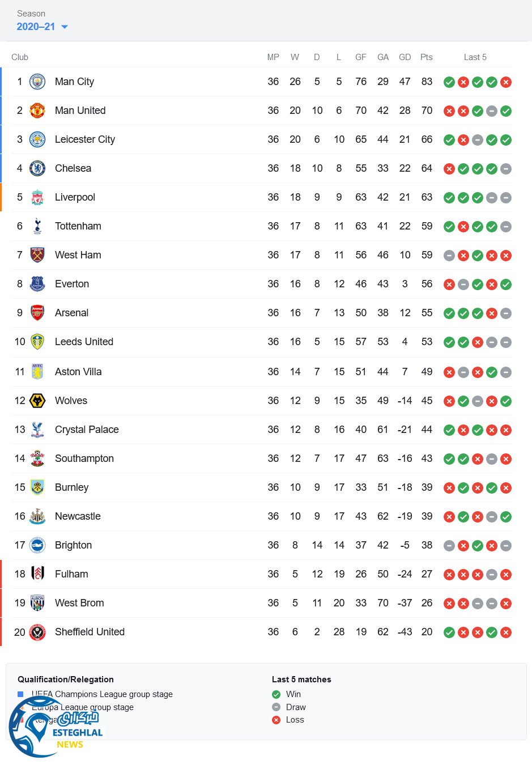Click the Sheffield United crest icon
This screenshot has width=532, height=773.
click(37, 632)
